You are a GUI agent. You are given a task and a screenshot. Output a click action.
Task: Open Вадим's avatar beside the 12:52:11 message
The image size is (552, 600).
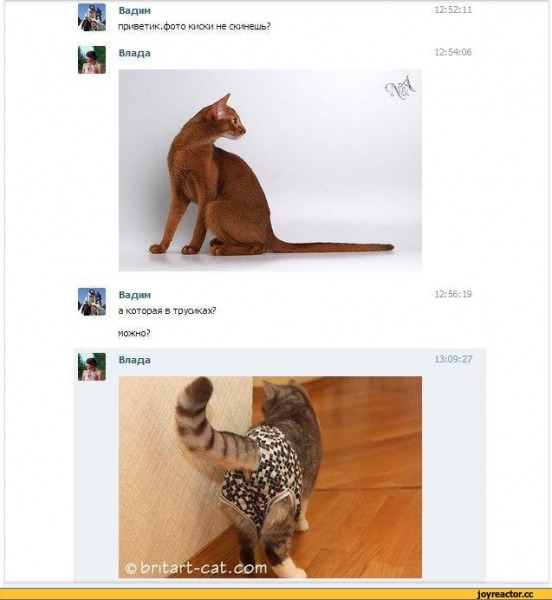(92, 17)
